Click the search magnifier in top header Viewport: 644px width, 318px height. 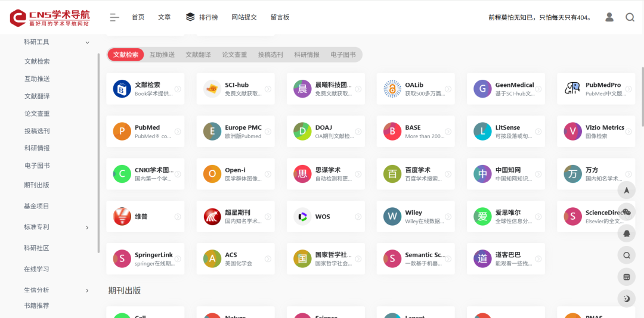pos(630,17)
